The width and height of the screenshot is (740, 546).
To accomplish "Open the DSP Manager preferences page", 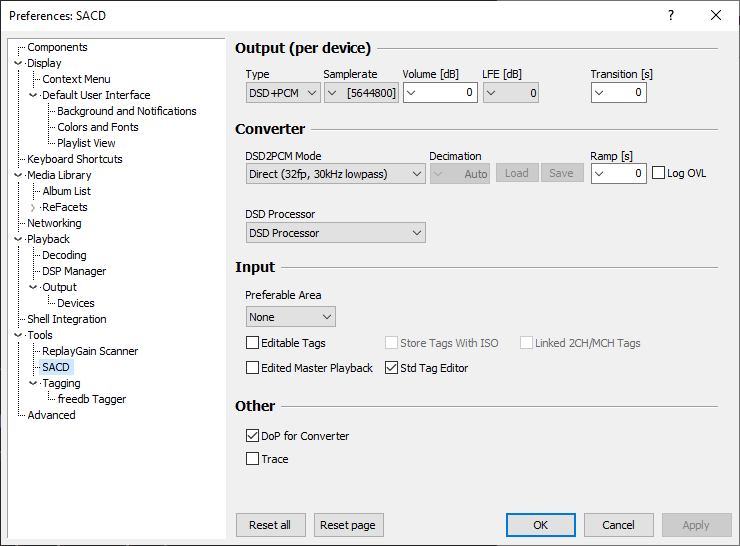I will click(74, 271).
